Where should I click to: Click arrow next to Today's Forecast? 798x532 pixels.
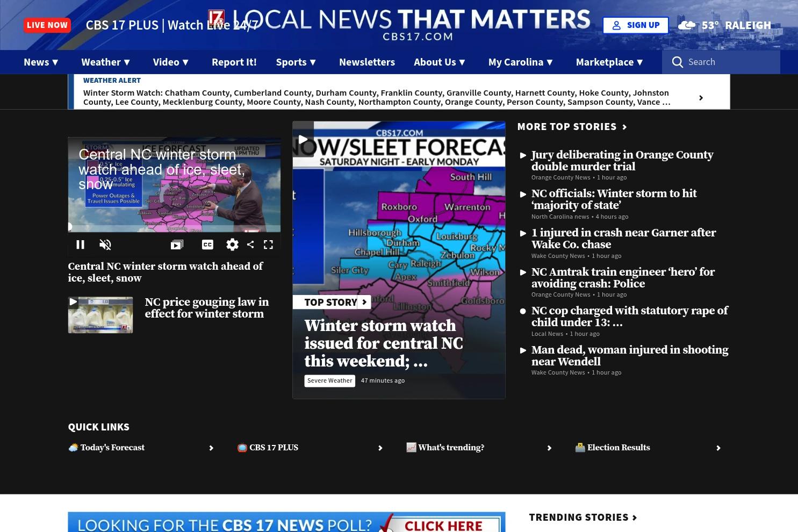tap(211, 448)
